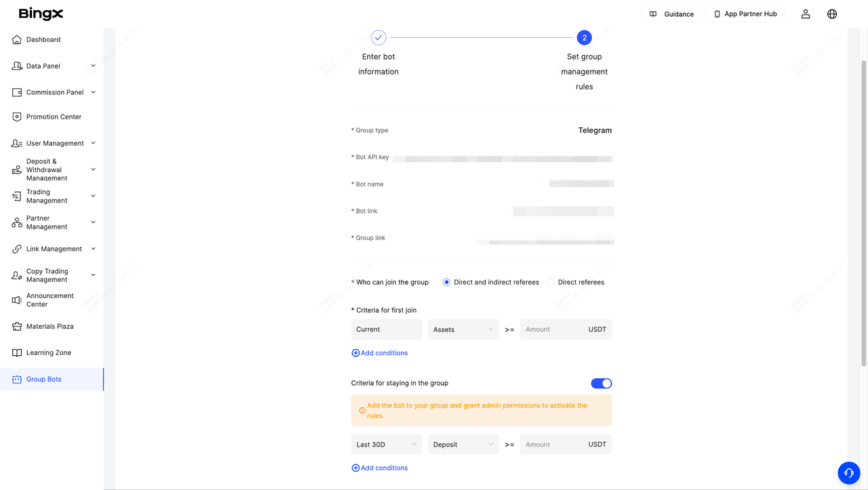Viewport: 868px width, 490px height.
Task: Open the language globe icon
Action: pyautogui.click(x=832, y=14)
